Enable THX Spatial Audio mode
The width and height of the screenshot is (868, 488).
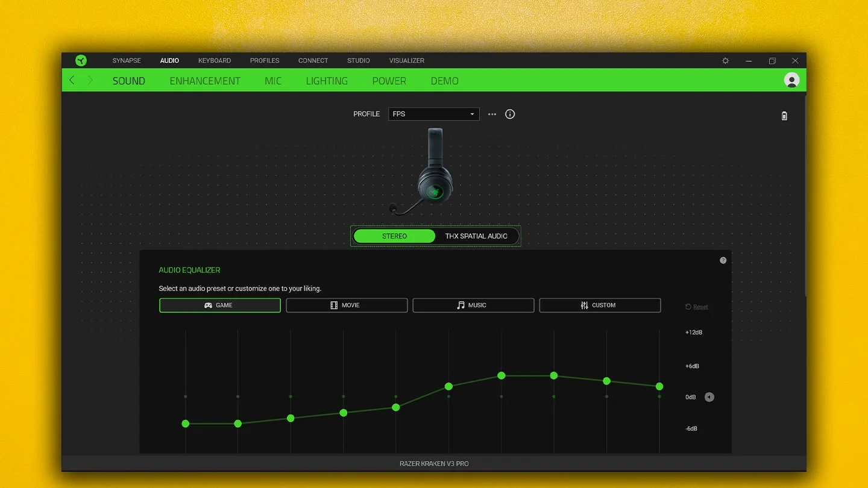click(476, 236)
